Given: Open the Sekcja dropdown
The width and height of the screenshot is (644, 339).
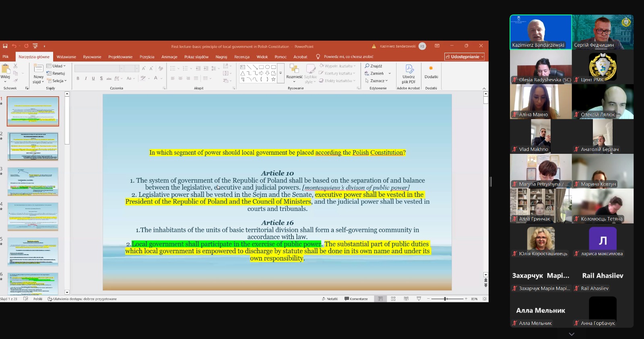Looking at the screenshot, I should click(57, 81).
